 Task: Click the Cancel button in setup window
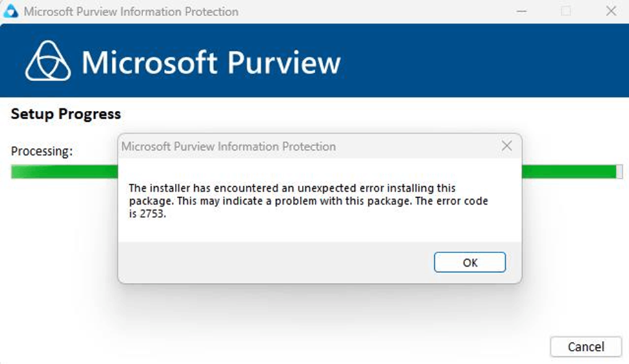[586, 347]
